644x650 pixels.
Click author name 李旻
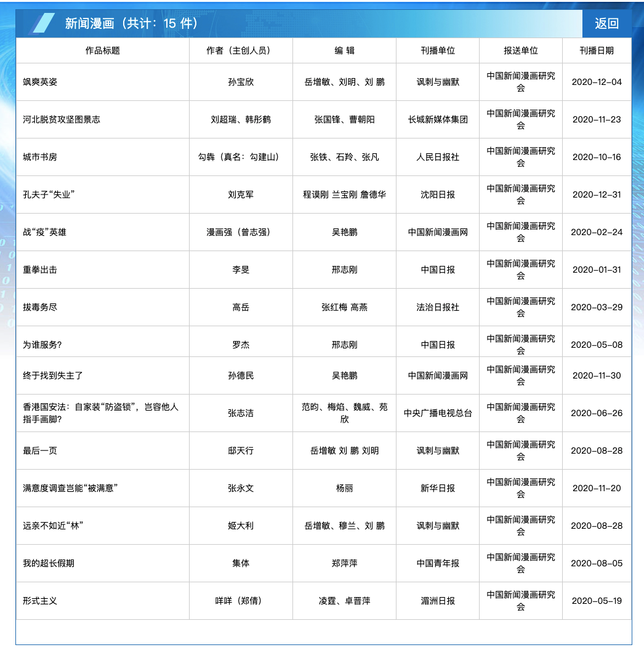click(241, 270)
